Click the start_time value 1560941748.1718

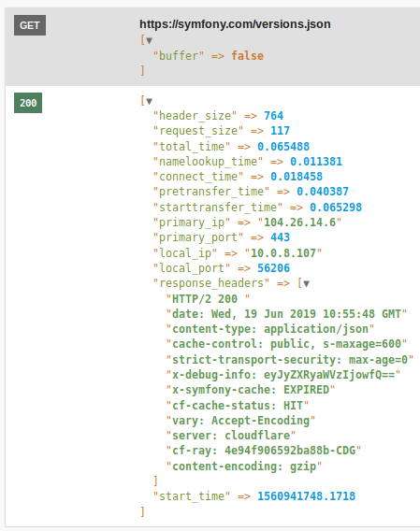pyautogui.click(x=306, y=496)
